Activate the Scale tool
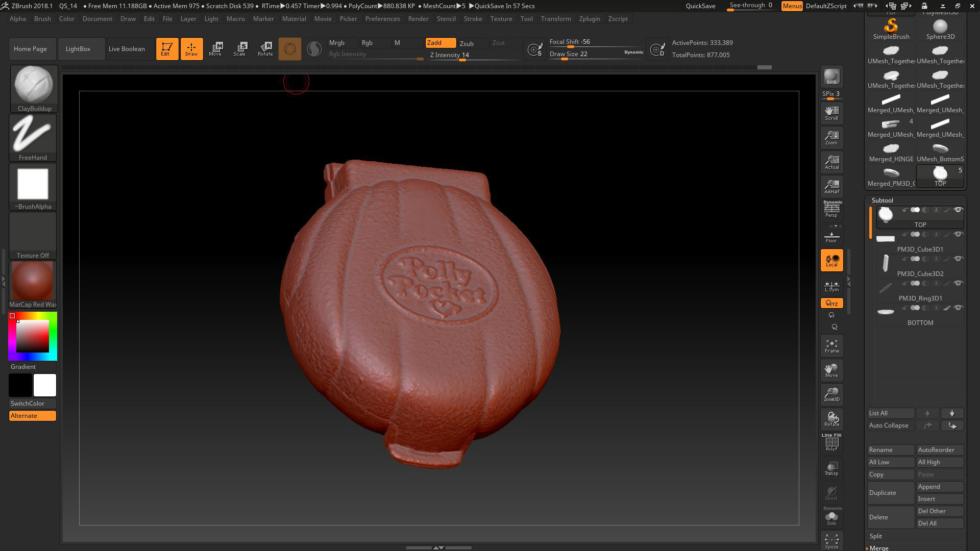 point(239,49)
